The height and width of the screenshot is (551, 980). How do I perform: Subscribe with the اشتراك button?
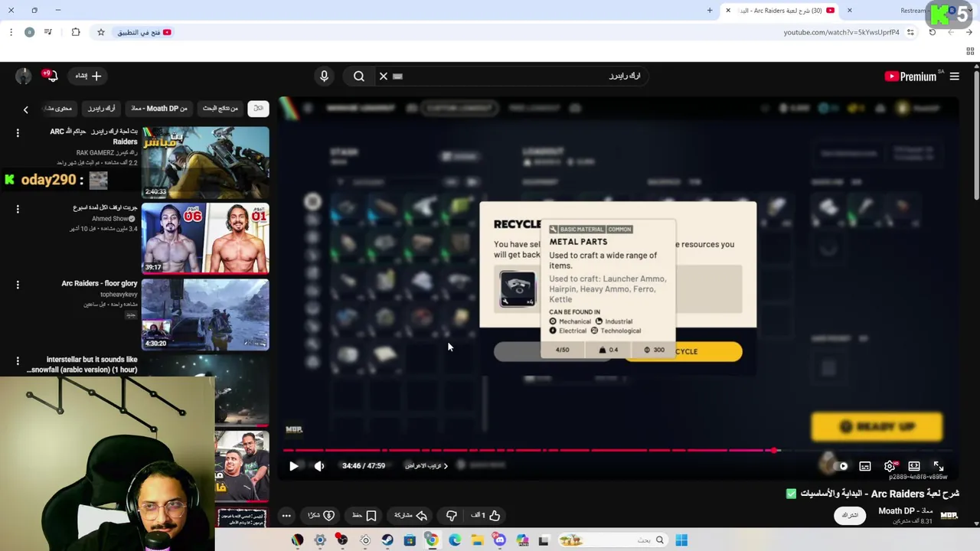(850, 516)
